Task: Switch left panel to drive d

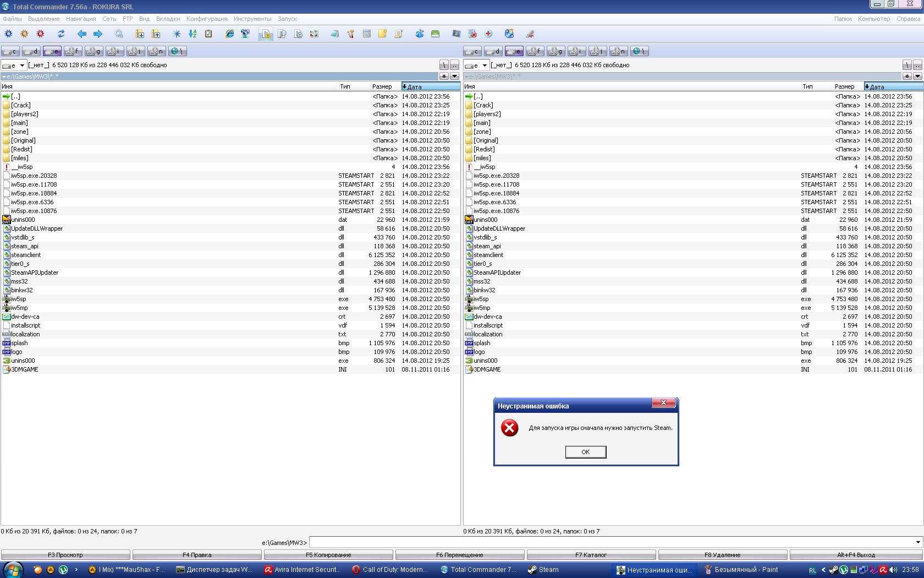Action: click(31, 51)
